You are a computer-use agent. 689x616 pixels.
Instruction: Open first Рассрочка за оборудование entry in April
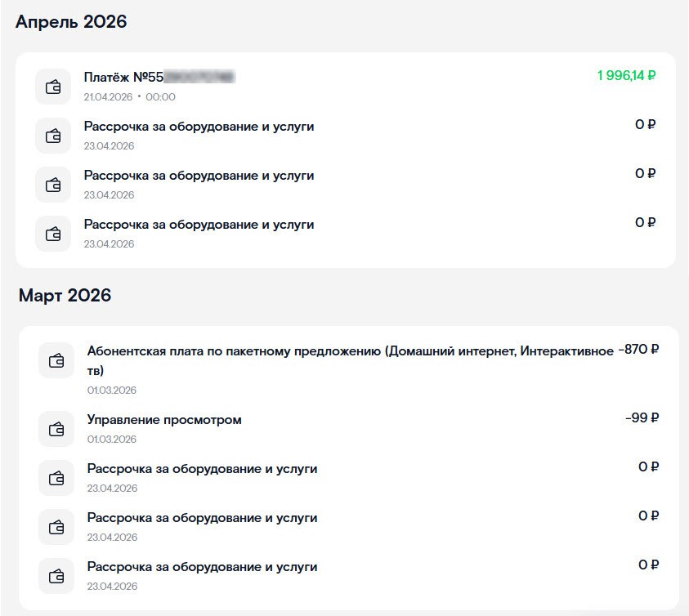click(x=199, y=127)
